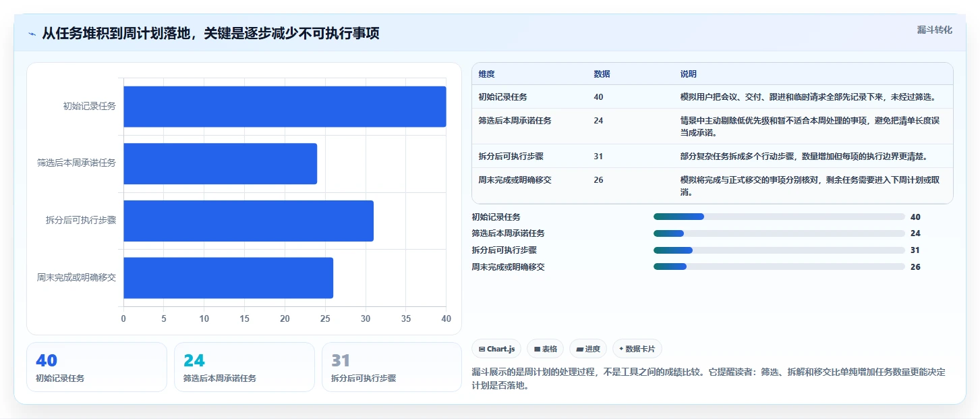Open the data card showing 24

(244, 367)
